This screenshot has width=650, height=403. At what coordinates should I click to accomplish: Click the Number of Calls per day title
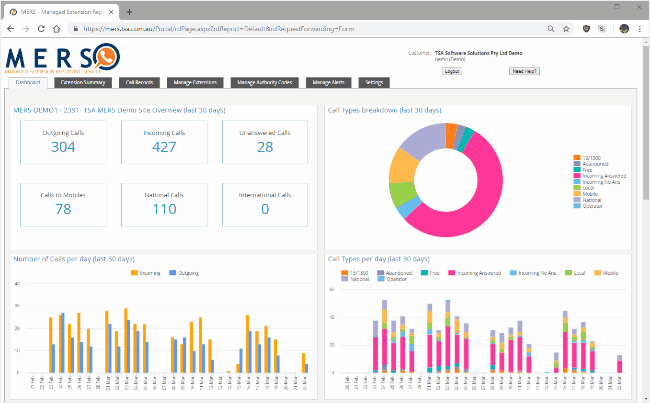(74, 259)
